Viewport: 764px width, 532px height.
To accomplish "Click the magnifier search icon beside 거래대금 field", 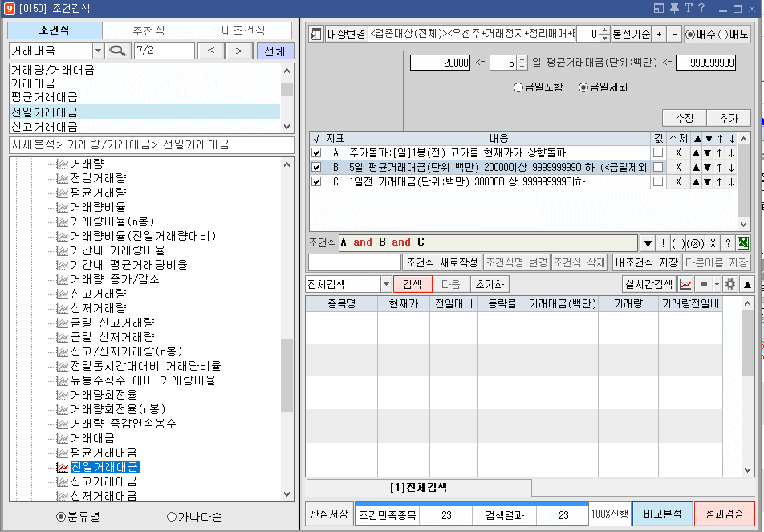I will coord(117,51).
